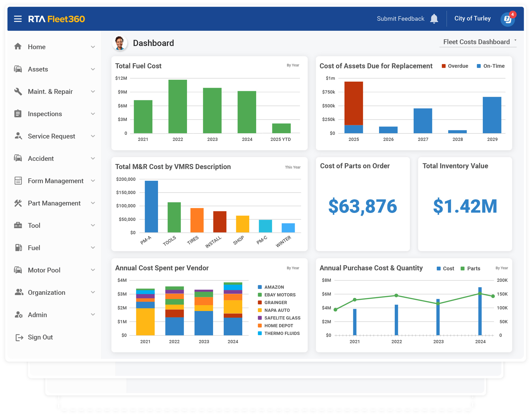Open the Motor Pool menu item
This screenshot has height=416, width=532.
(x=44, y=270)
